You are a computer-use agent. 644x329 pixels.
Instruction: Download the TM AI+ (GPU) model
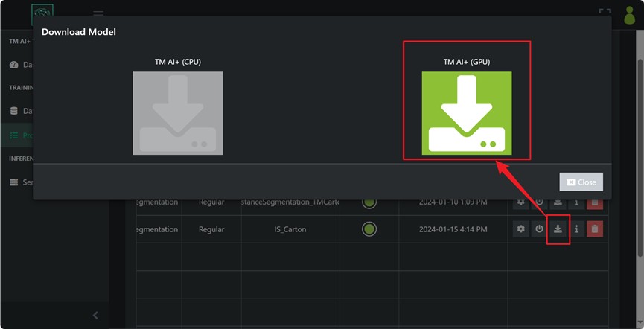[x=467, y=113]
